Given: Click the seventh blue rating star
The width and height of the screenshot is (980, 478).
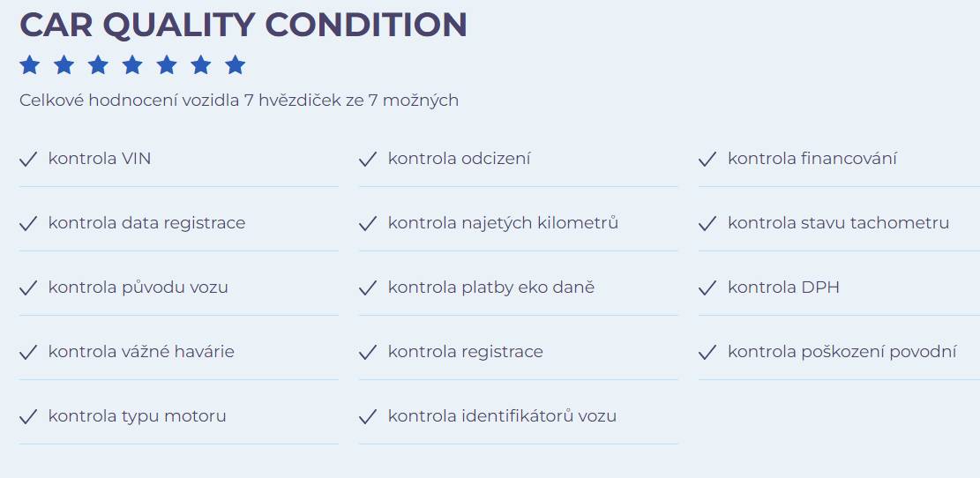Looking at the screenshot, I should [x=235, y=65].
